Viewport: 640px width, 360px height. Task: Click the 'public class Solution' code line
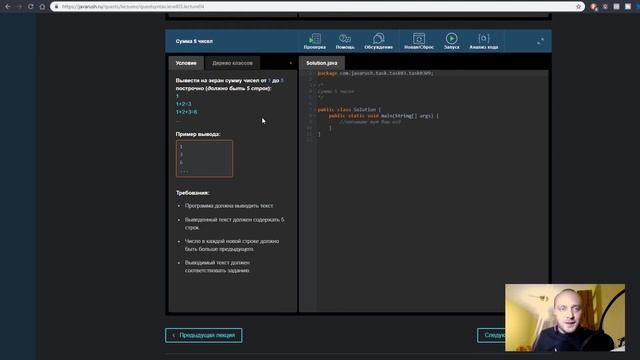click(x=349, y=110)
